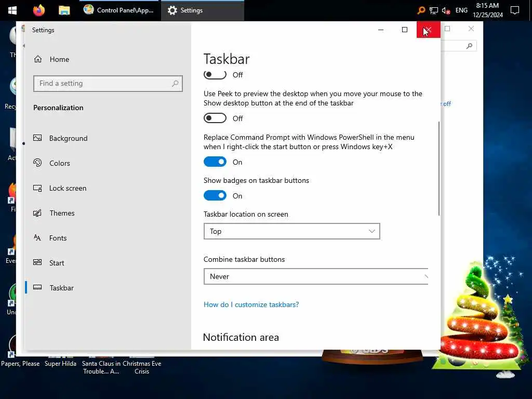
Task: Click the Find a setting search box
Action: [108, 84]
